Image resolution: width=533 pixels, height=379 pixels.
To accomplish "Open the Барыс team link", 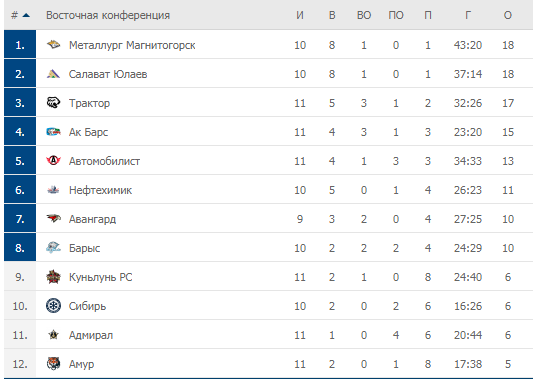I will (x=84, y=248).
